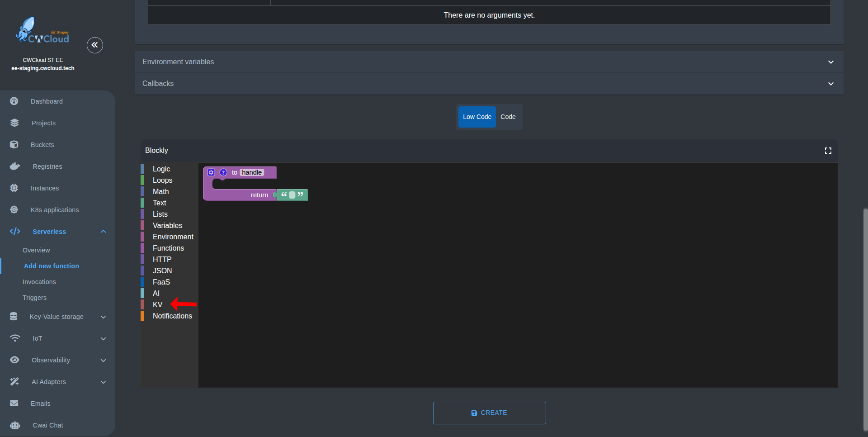The width and height of the screenshot is (868, 437).
Task: Click the ee-staging.cwcloud.tech label
Action: (x=43, y=68)
